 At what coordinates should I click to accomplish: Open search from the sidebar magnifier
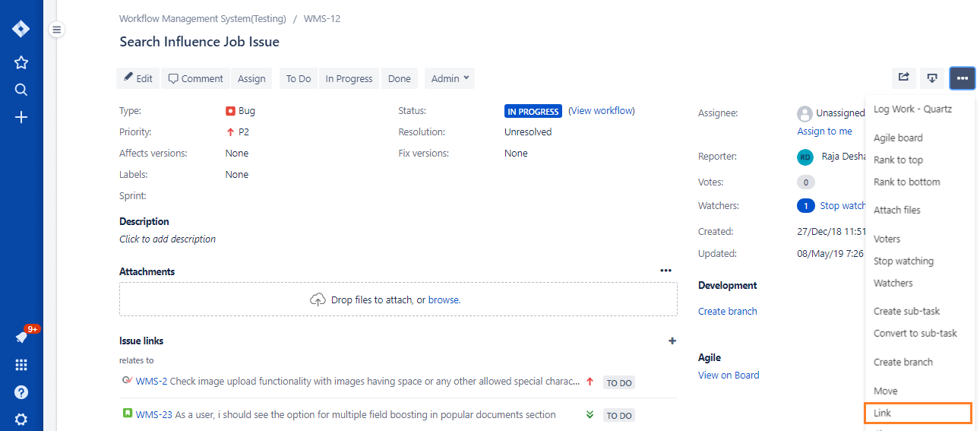[x=21, y=90]
